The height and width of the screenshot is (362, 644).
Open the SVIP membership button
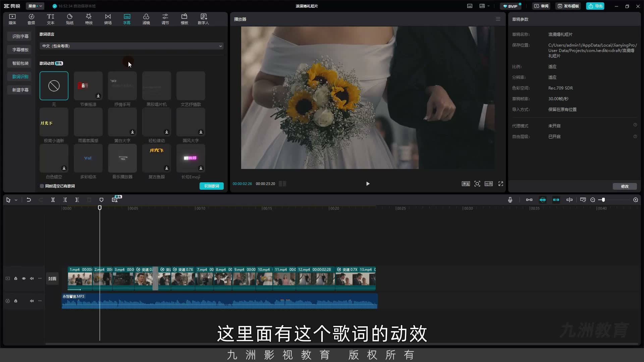[x=511, y=6]
